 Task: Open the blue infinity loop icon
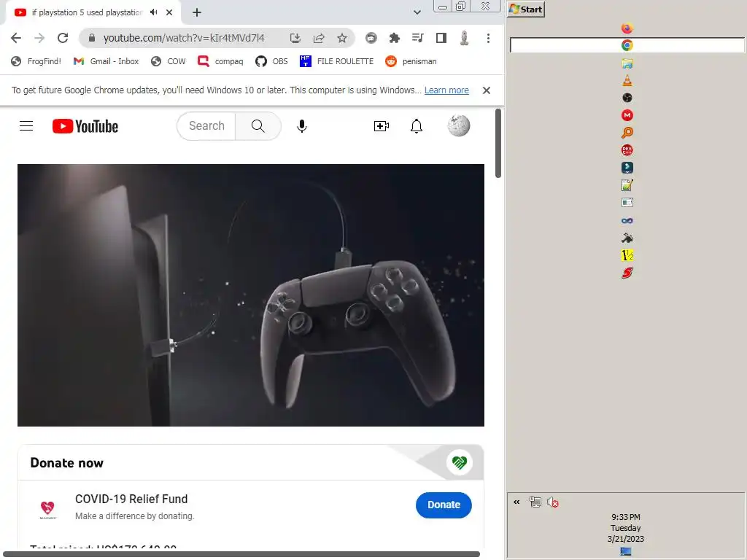pos(627,220)
